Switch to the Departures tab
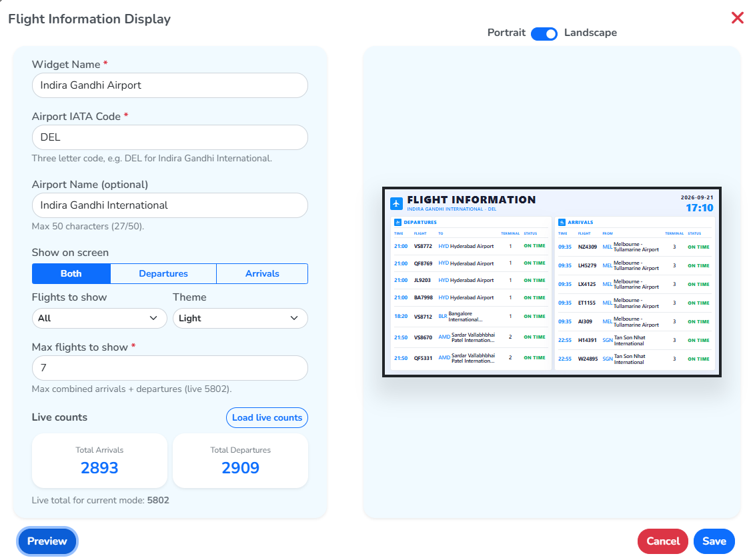The width and height of the screenshot is (749, 560). pos(163,273)
